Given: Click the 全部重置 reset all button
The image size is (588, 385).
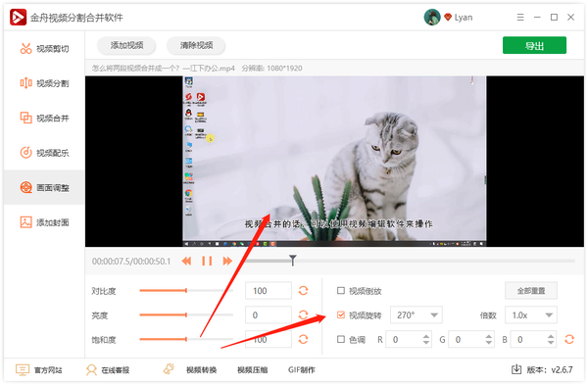Looking at the screenshot, I should click(x=530, y=291).
